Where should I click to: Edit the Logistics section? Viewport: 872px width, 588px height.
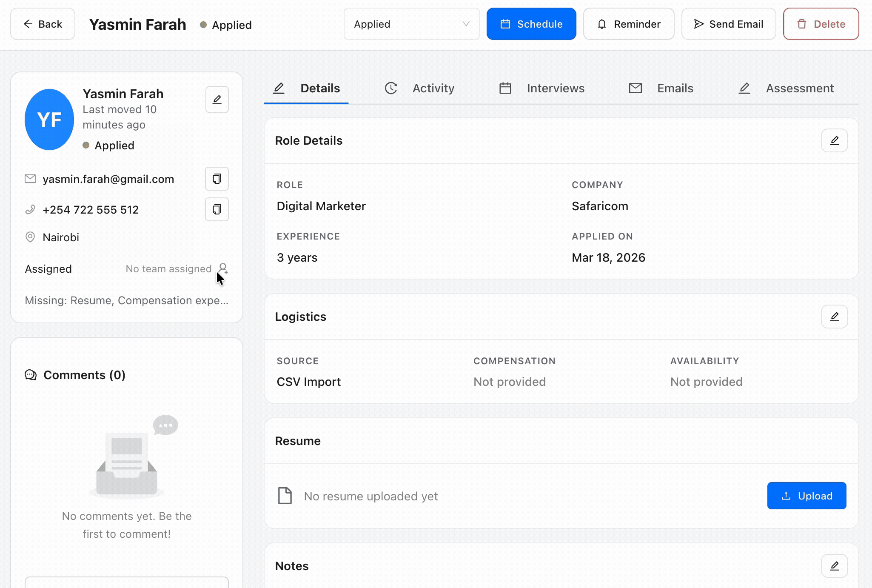click(834, 317)
